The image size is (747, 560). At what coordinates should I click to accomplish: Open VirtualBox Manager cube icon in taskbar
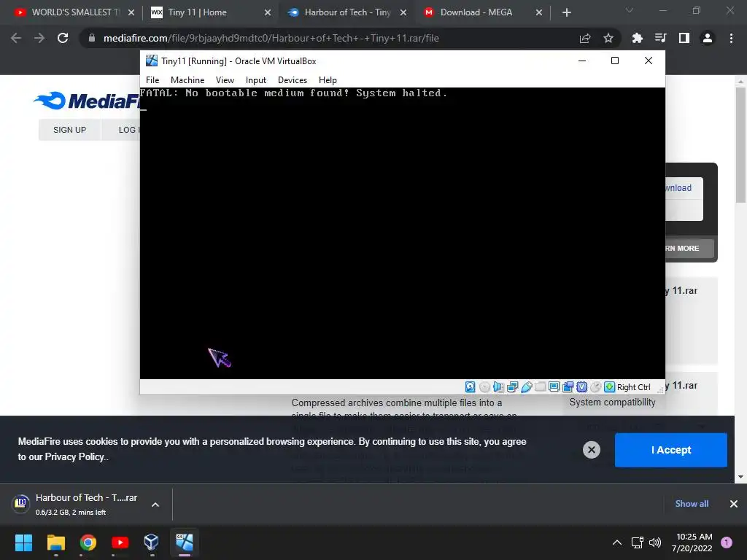click(152, 542)
